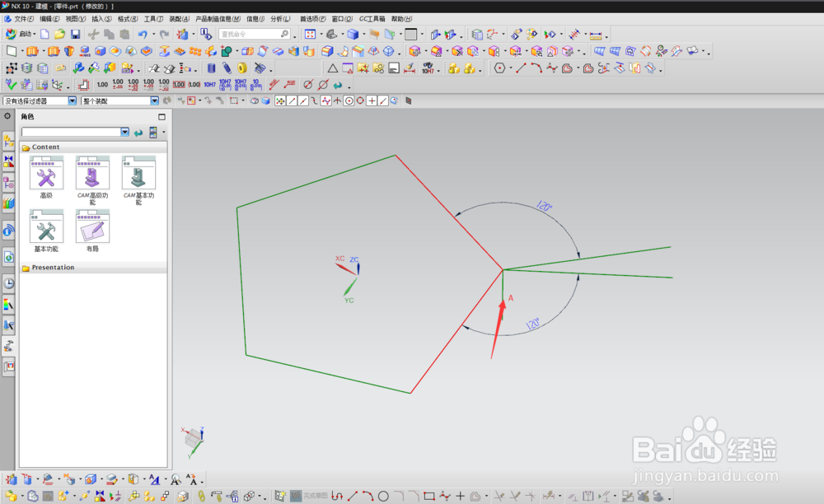Open the History clock tab in resource bar
This screenshot has height=504, width=824.
click(9, 283)
